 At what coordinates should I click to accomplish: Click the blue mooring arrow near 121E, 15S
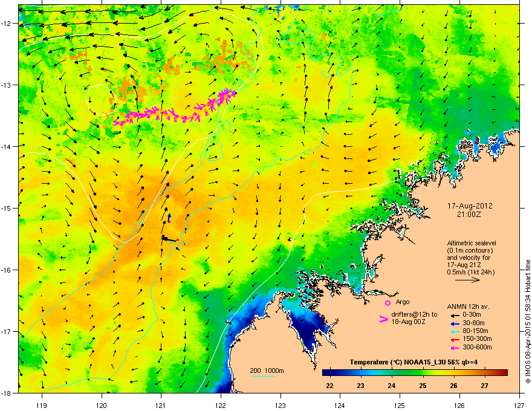click(x=169, y=218)
